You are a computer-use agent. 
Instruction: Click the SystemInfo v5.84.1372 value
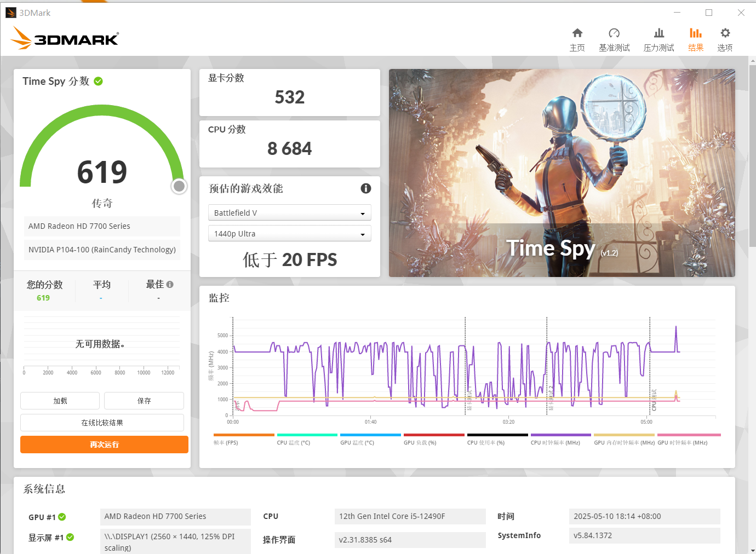pos(645,535)
